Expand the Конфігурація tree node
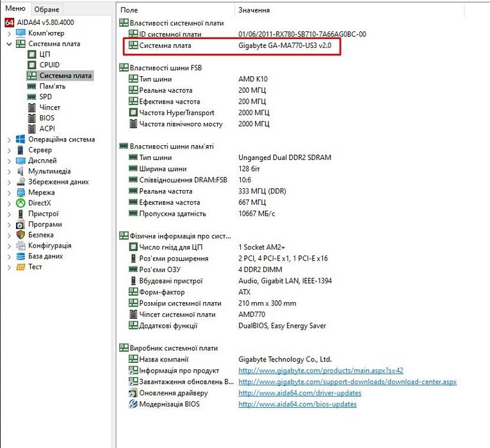Screen dimensions: 490x448 9,246
